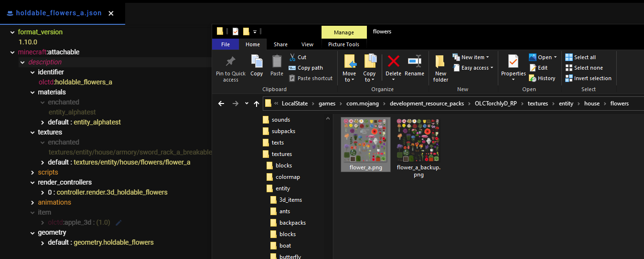
Task: Click the Paste icon in ribbon
Action: tap(277, 62)
